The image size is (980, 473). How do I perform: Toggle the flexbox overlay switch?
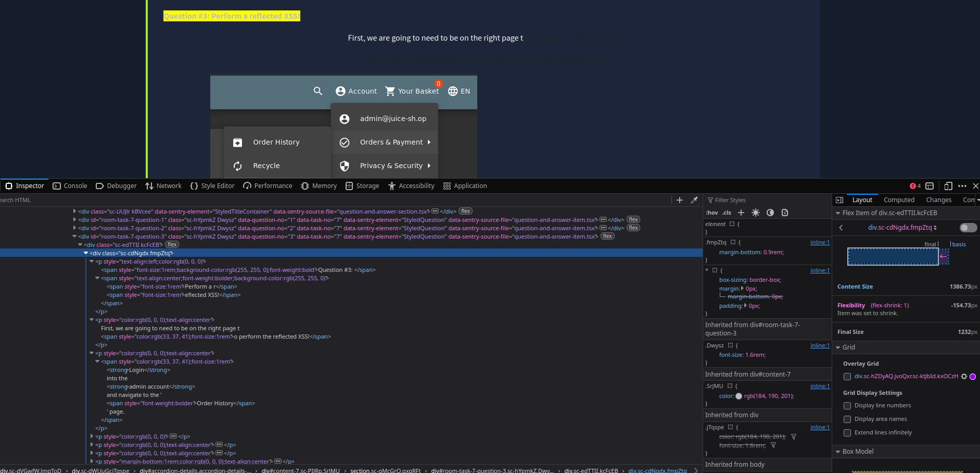pyautogui.click(x=968, y=228)
